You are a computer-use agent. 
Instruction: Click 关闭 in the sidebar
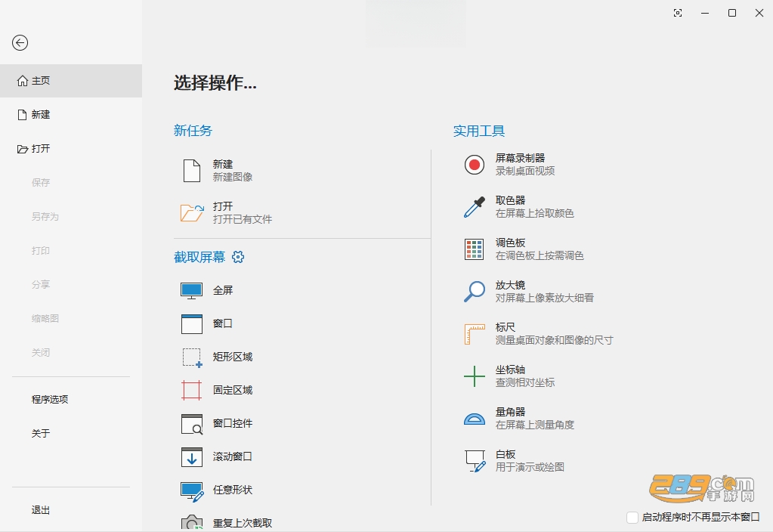click(x=41, y=353)
